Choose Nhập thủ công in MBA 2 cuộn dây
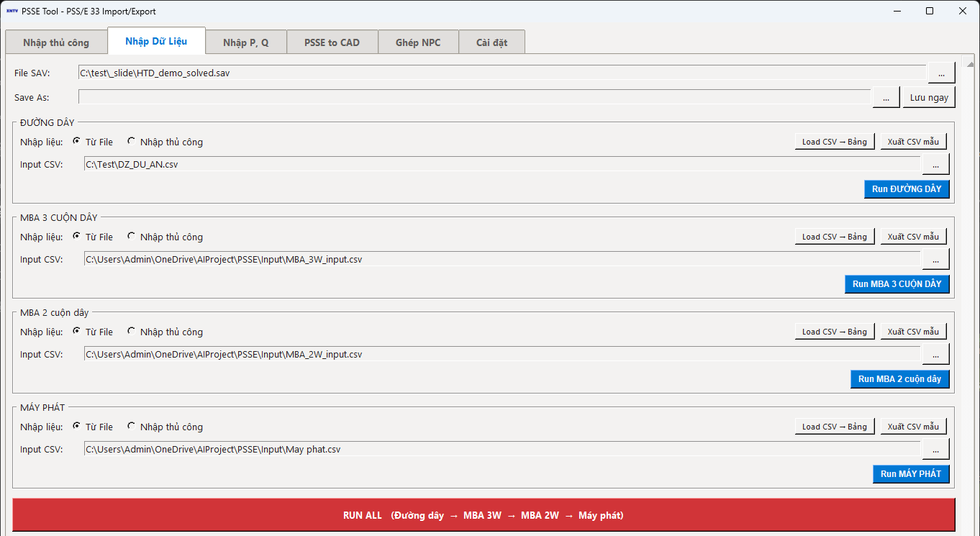Image resolution: width=980 pixels, height=536 pixels. 165,332
